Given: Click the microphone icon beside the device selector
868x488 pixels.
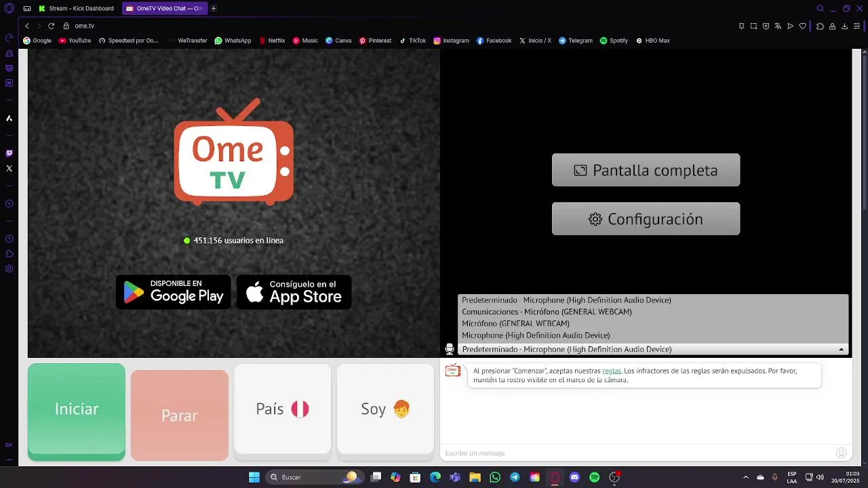Looking at the screenshot, I should click(x=449, y=349).
